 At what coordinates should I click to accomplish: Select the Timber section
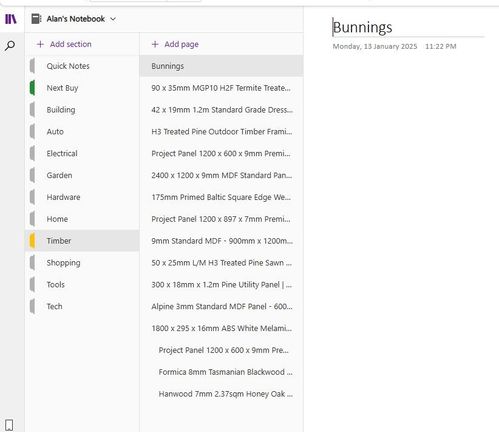pos(82,241)
